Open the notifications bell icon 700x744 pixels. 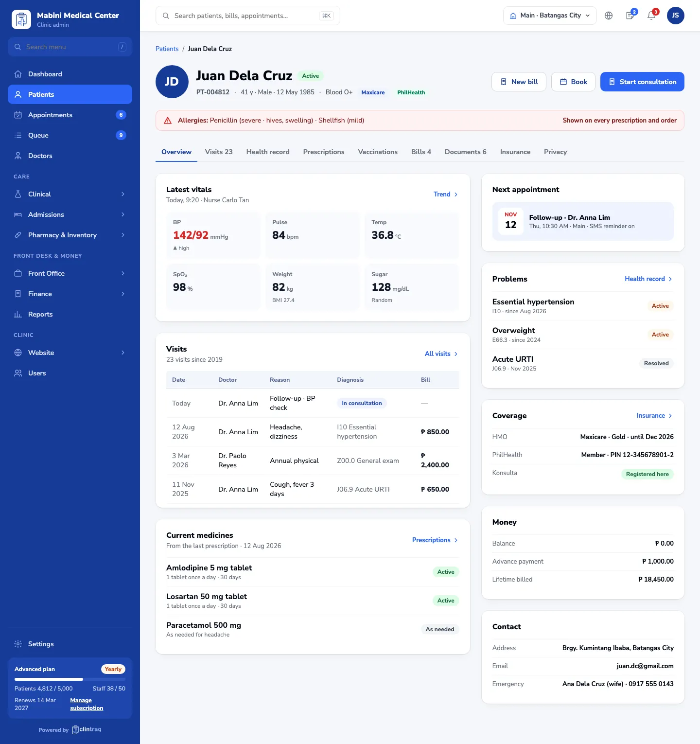coord(651,16)
